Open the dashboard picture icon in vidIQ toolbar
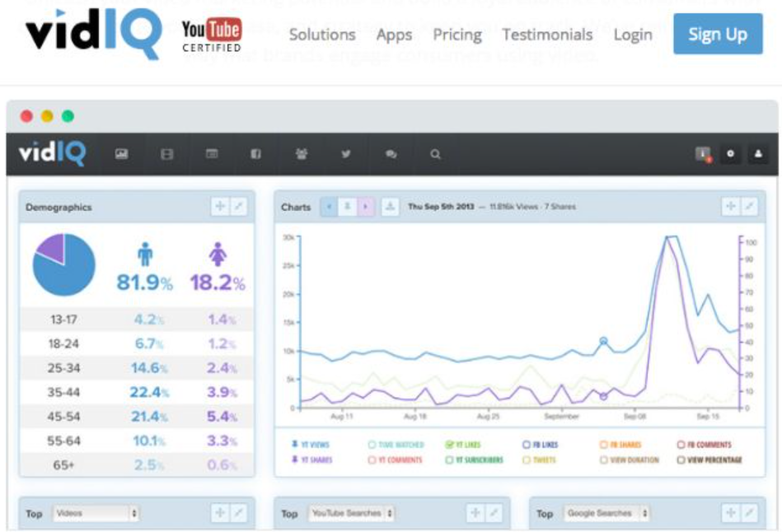This screenshot has width=782, height=532. [x=121, y=154]
